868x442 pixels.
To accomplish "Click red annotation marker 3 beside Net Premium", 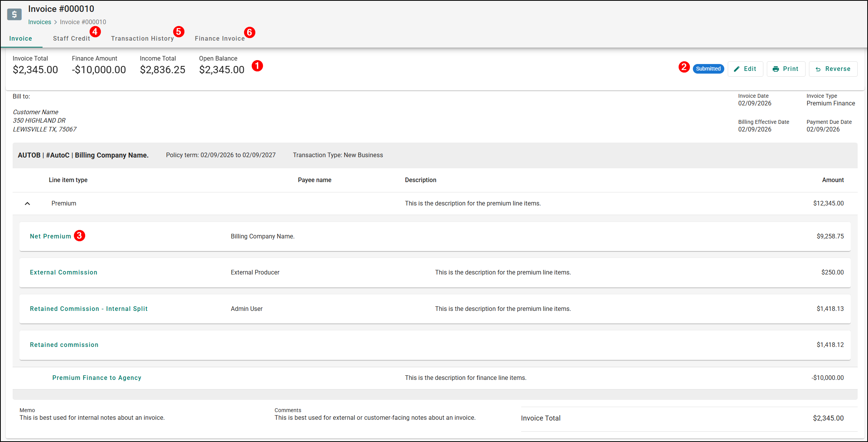I will (79, 235).
